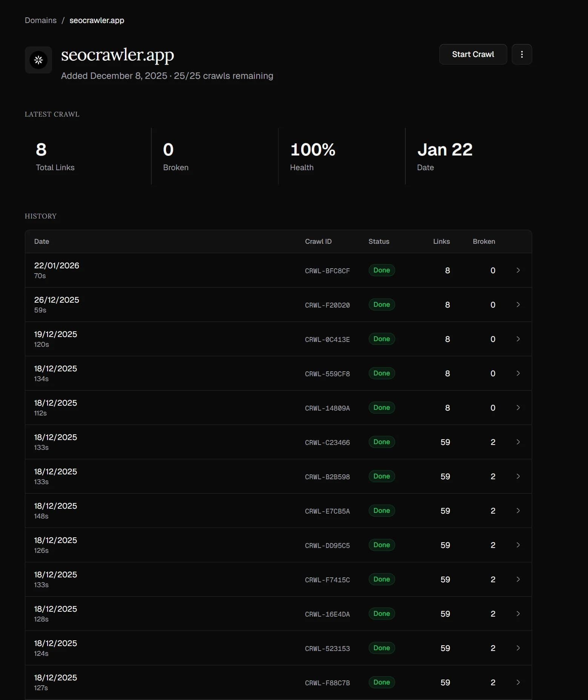Click the seocrawler.app page heading

[x=117, y=55]
